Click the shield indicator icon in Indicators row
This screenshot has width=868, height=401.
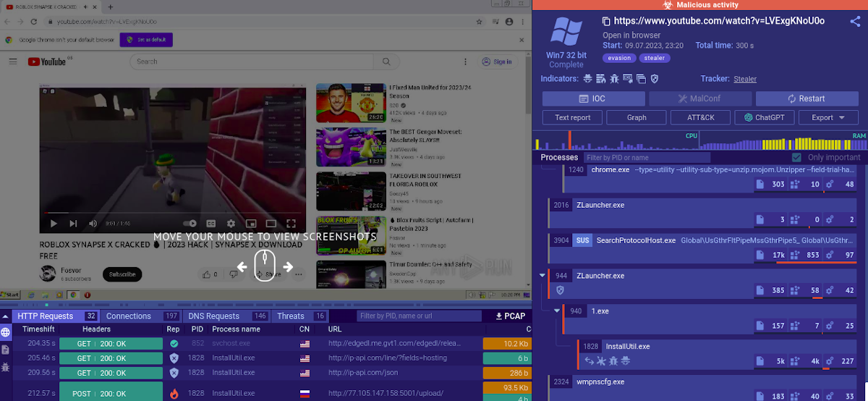(654, 78)
